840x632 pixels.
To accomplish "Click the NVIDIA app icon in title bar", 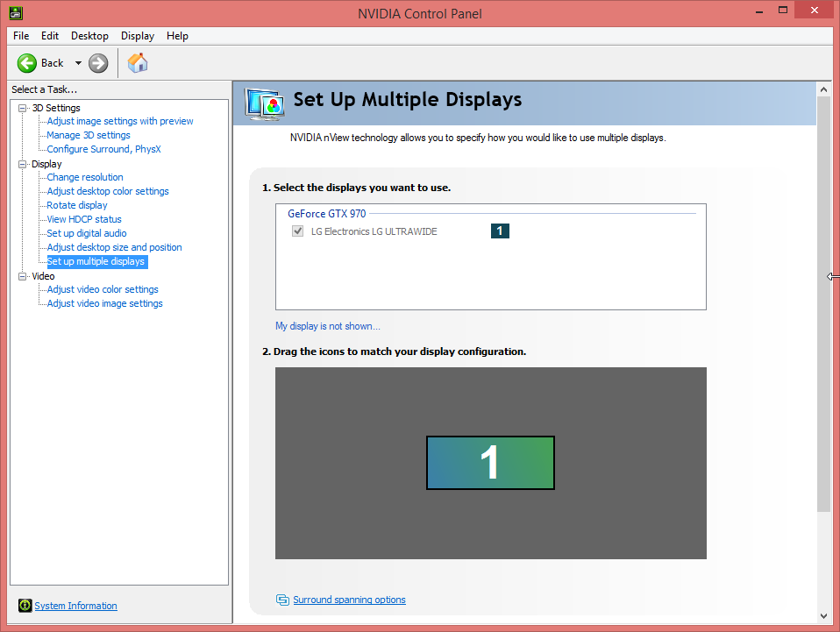I will tap(16, 13).
